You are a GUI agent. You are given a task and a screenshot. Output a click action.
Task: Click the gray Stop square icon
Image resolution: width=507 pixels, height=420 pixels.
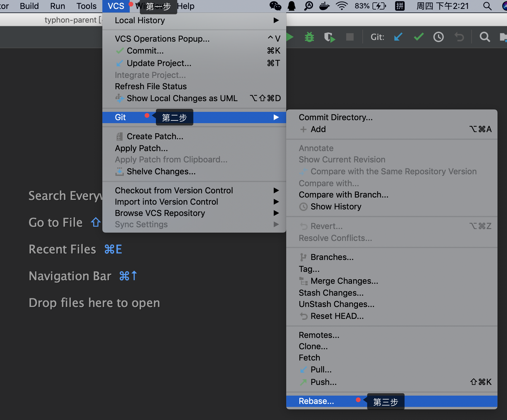pyautogui.click(x=350, y=37)
